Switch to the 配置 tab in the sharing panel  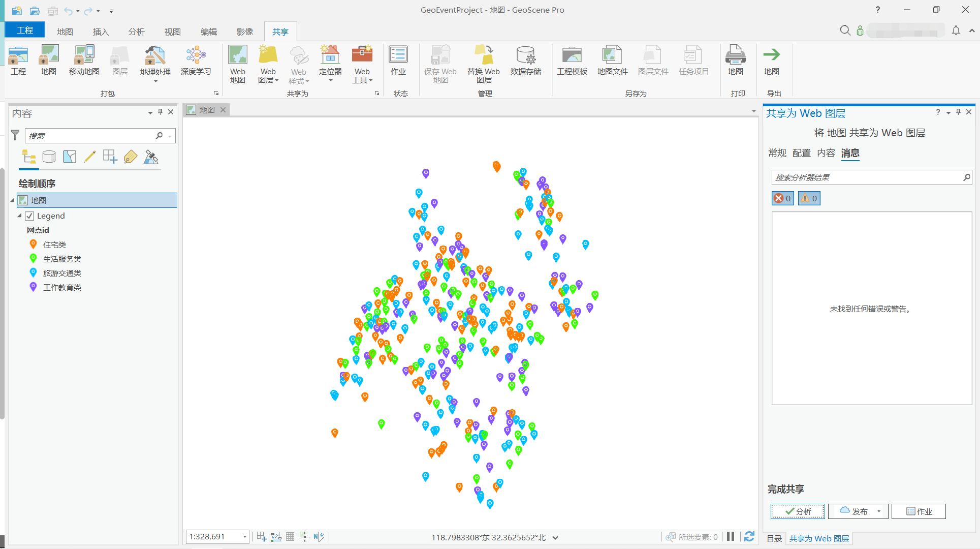coord(802,153)
